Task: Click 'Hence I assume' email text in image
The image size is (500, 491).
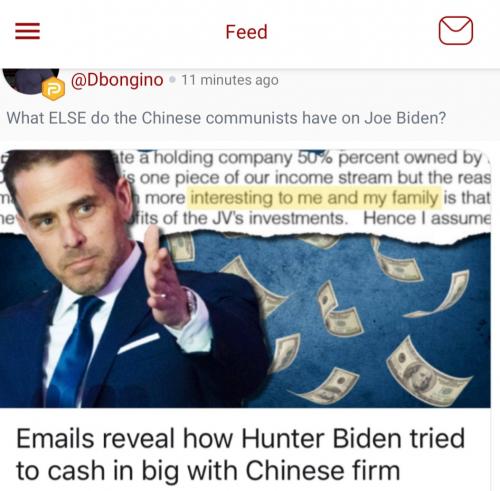Action: click(x=427, y=219)
